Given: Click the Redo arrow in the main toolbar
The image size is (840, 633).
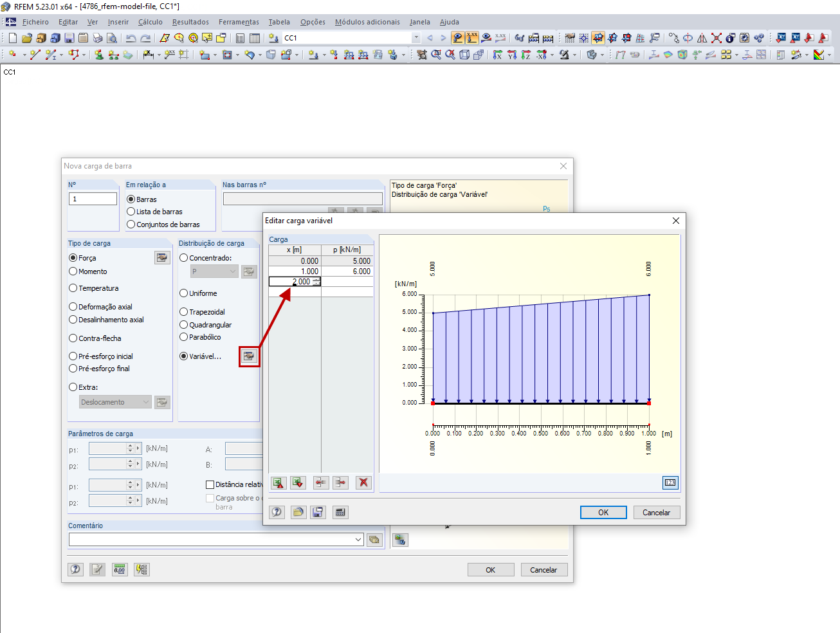Looking at the screenshot, I should 145,38.
